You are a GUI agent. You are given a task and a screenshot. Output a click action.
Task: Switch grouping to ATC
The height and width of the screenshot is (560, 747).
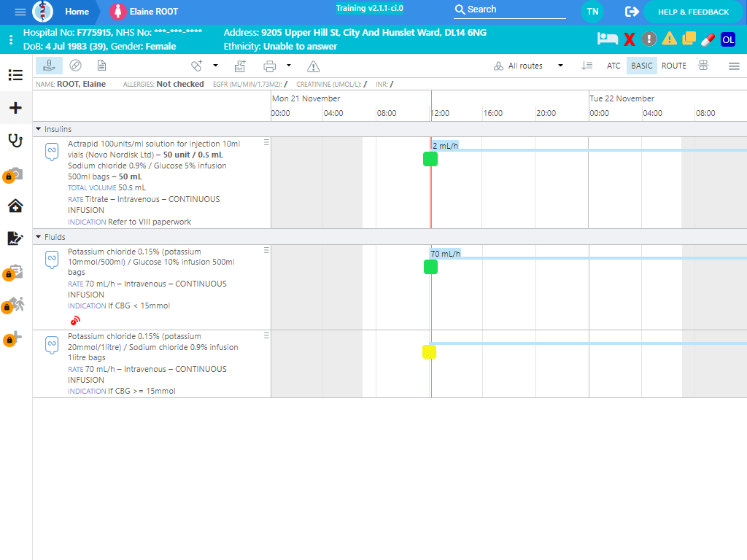(613, 66)
